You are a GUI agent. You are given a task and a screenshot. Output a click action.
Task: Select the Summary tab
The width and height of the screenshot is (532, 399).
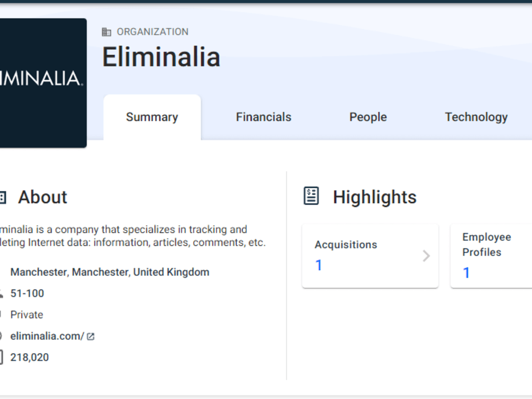point(152,117)
